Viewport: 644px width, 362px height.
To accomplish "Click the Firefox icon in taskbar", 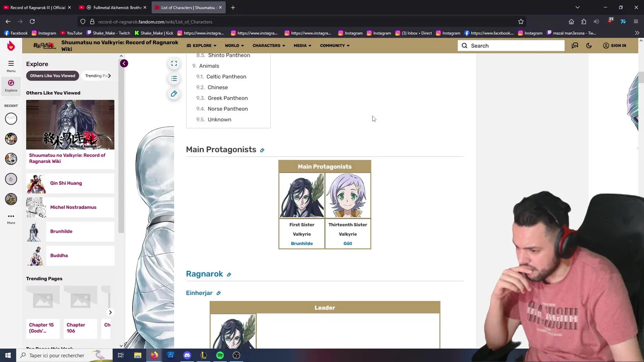I will (154, 355).
